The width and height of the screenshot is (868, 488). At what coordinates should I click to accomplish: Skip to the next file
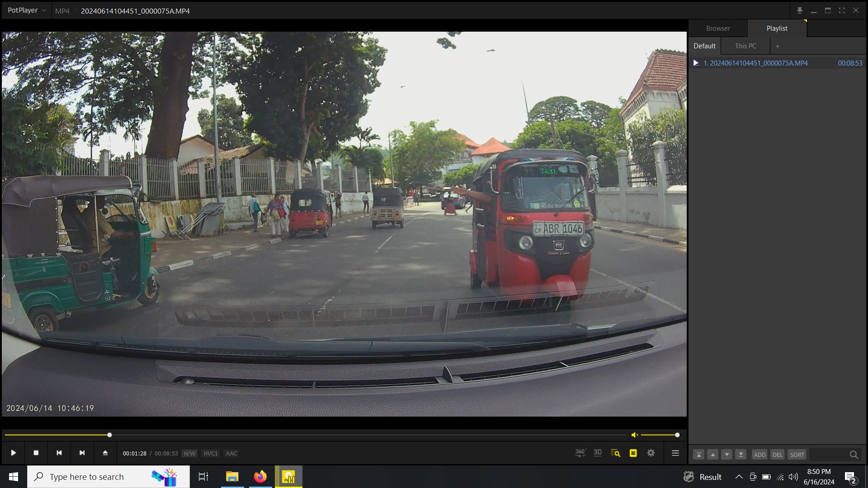click(82, 453)
